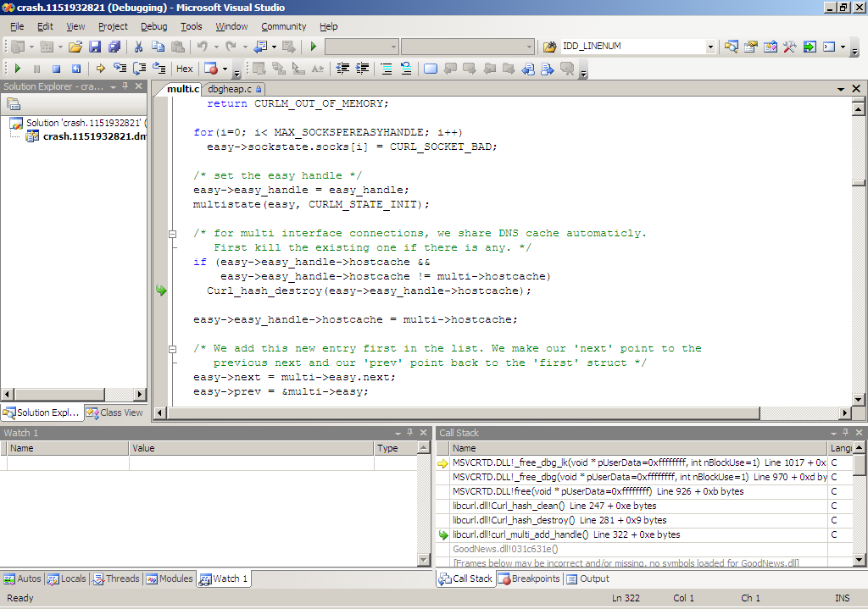Image resolution: width=868 pixels, height=609 pixels.
Task: Open a file with the Open File icon
Action: [75, 47]
